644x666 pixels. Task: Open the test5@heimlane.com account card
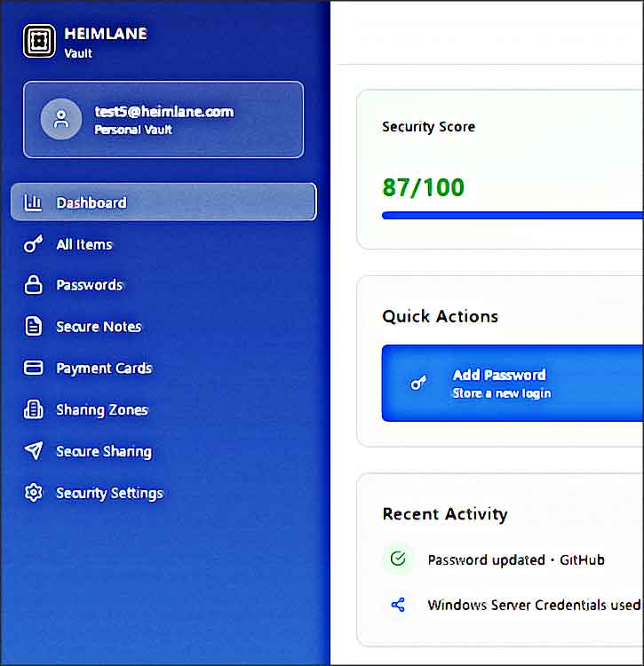click(163, 119)
